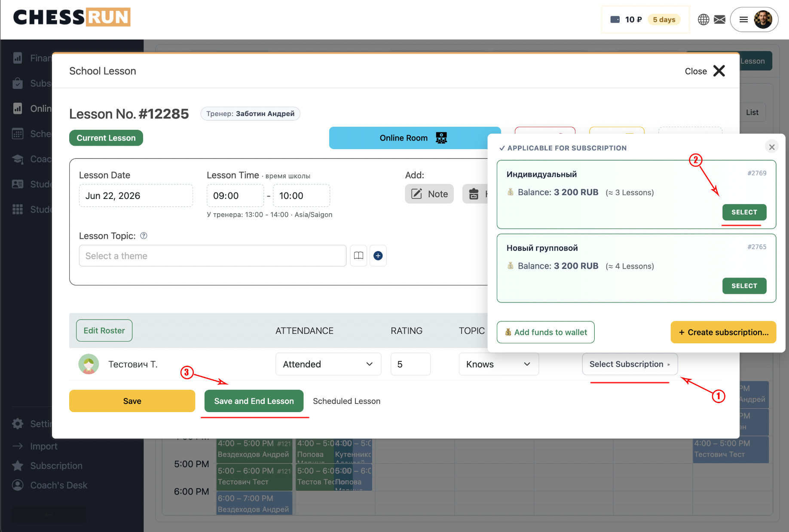The height and width of the screenshot is (532, 789).
Task: Select the Новый групповой subscription
Action: tap(744, 286)
